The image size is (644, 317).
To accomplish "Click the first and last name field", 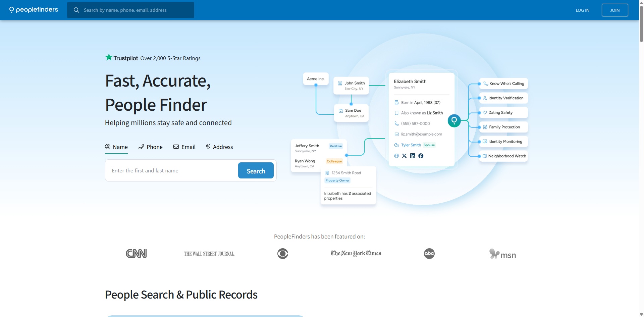I will (x=172, y=170).
